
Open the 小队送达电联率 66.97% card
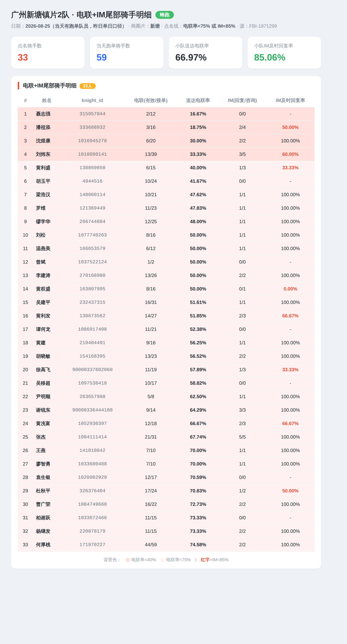tap(205, 53)
